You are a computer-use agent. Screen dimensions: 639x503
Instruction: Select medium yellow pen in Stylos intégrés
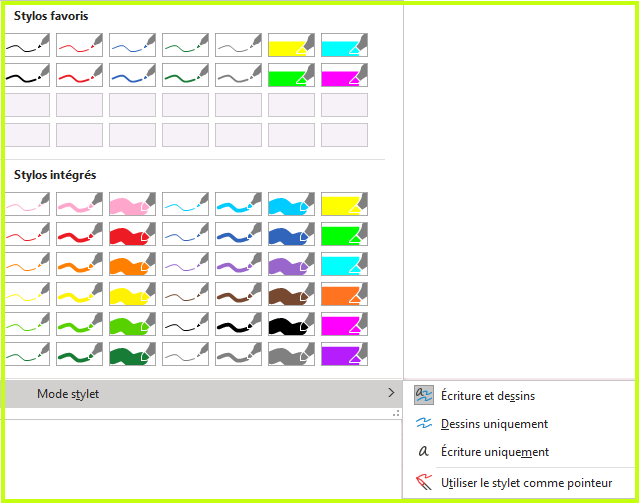click(79, 294)
